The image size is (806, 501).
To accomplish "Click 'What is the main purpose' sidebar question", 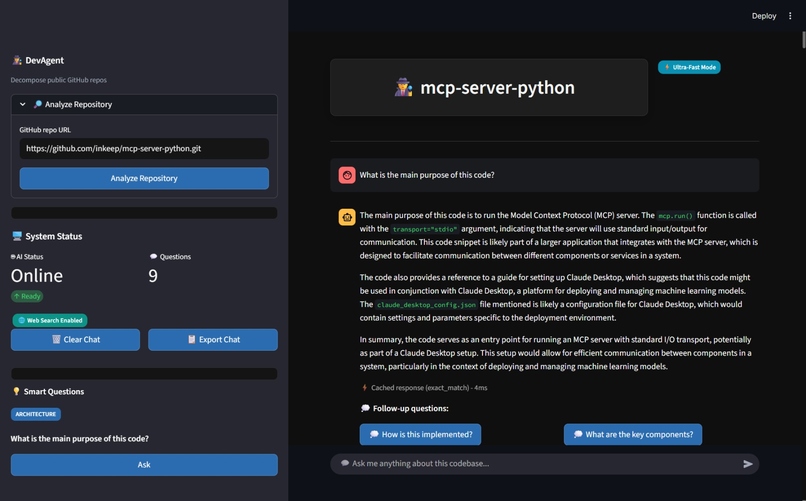I will tap(80, 439).
